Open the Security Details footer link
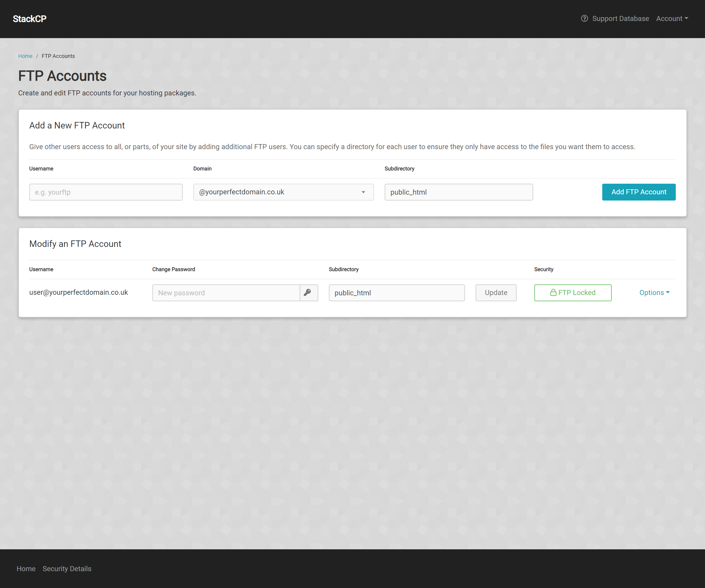Image resolution: width=705 pixels, height=588 pixels. [67, 569]
